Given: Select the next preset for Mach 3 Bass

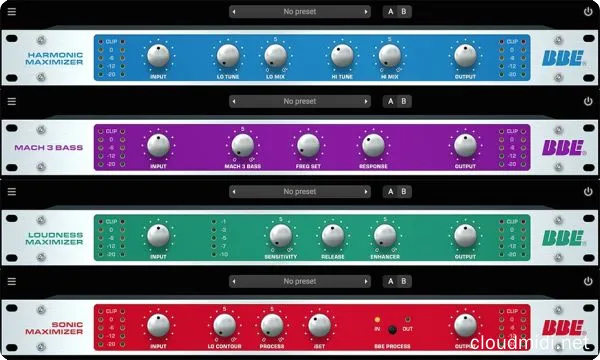Looking at the screenshot, I should (x=366, y=101).
